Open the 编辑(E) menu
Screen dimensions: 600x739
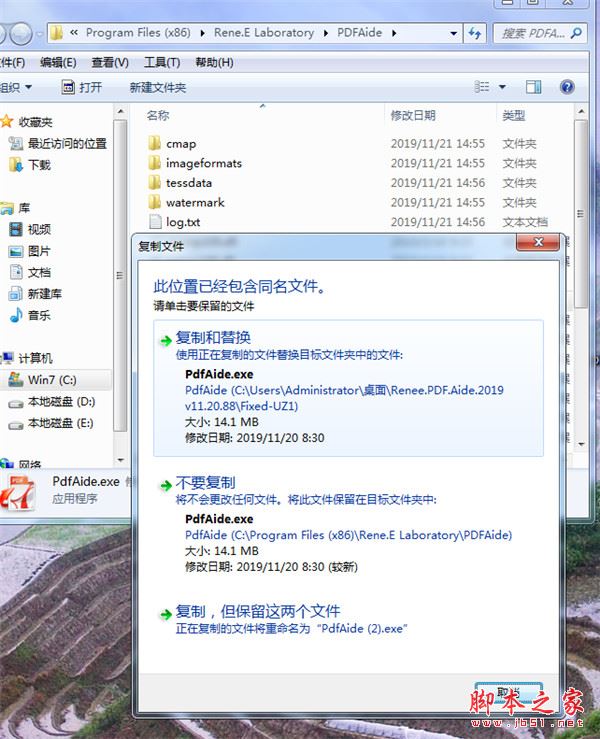(58, 62)
